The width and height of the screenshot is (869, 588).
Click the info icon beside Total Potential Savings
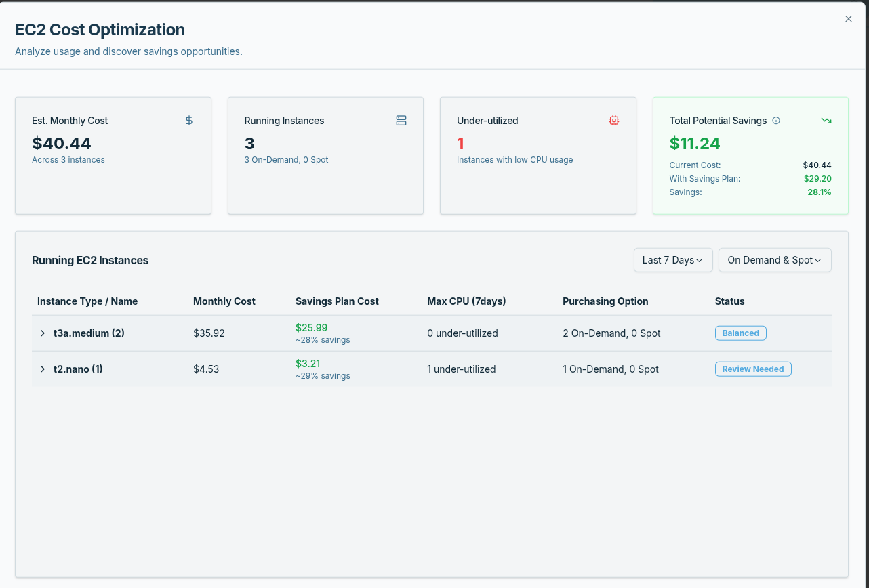coord(776,121)
